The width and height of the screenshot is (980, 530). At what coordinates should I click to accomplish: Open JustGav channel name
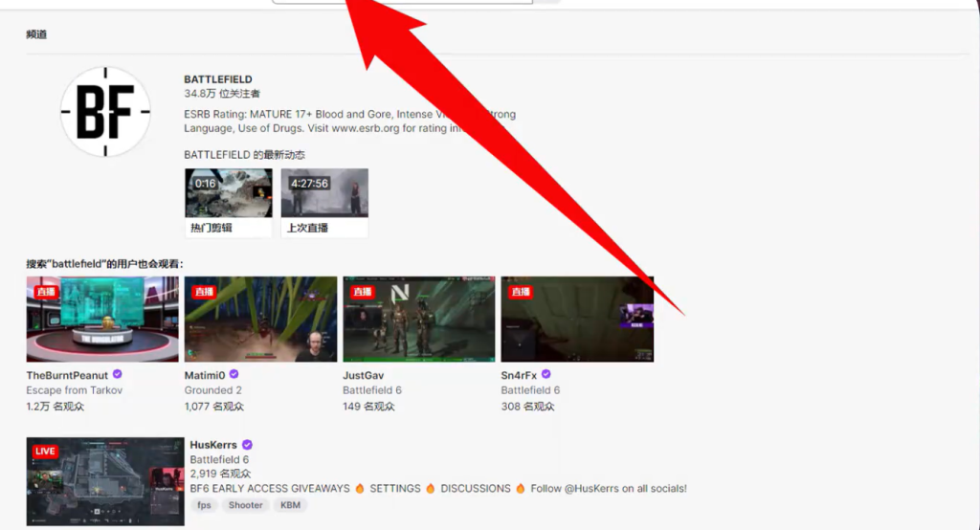pyautogui.click(x=363, y=375)
